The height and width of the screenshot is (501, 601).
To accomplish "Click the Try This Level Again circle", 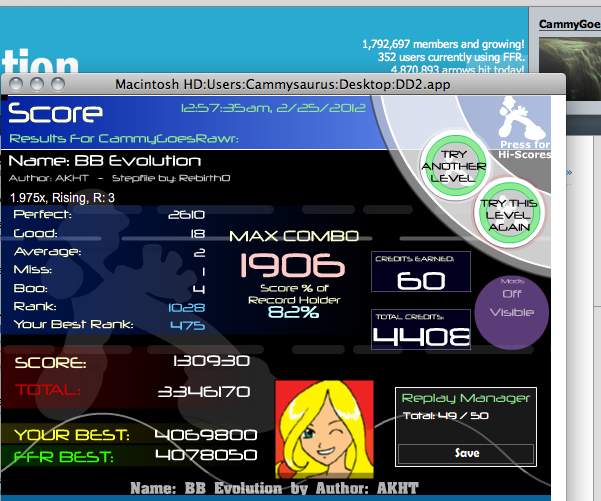I will [x=509, y=214].
